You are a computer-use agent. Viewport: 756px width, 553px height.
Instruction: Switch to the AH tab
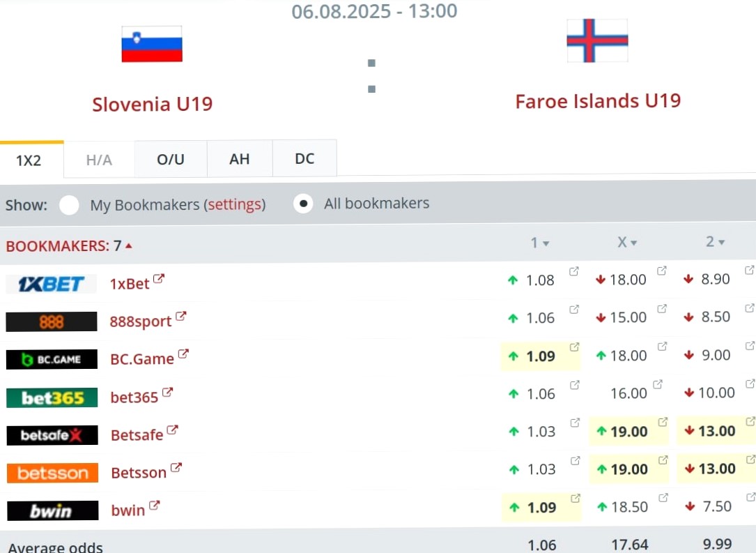240,159
